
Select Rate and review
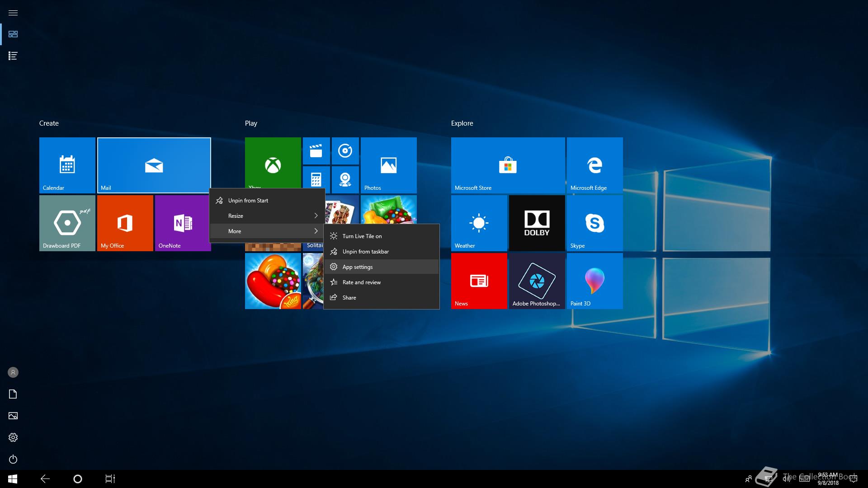pyautogui.click(x=382, y=282)
